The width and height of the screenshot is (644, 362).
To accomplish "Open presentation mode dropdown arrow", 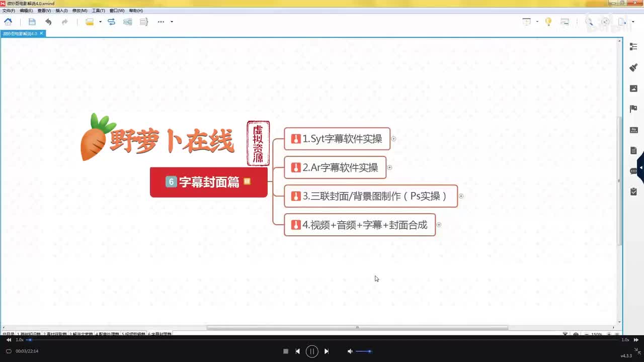I will click(x=537, y=22).
